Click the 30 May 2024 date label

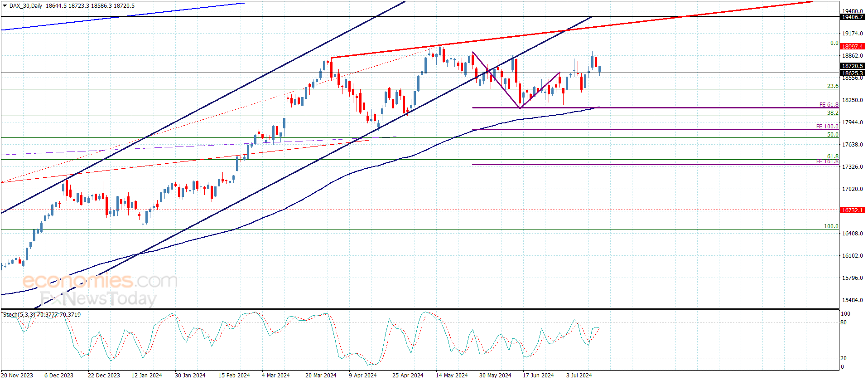click(x=495, y=375)
